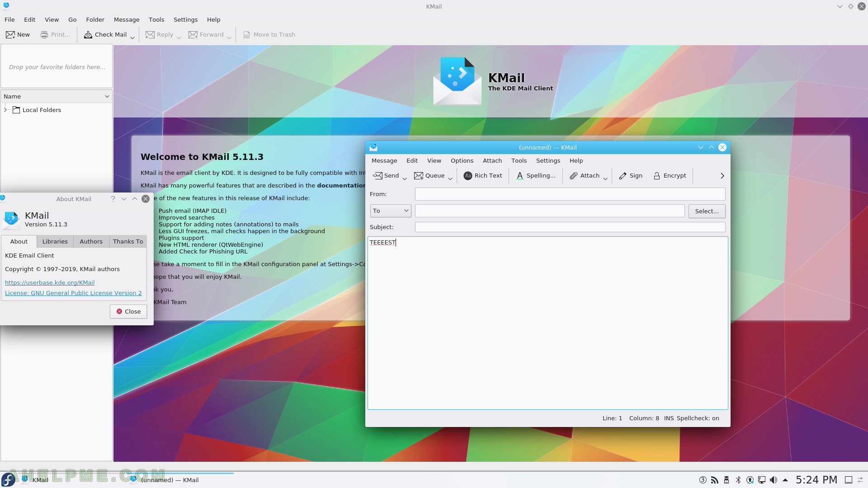
Task: Select the About tab
Action: (x=19, y=242)
